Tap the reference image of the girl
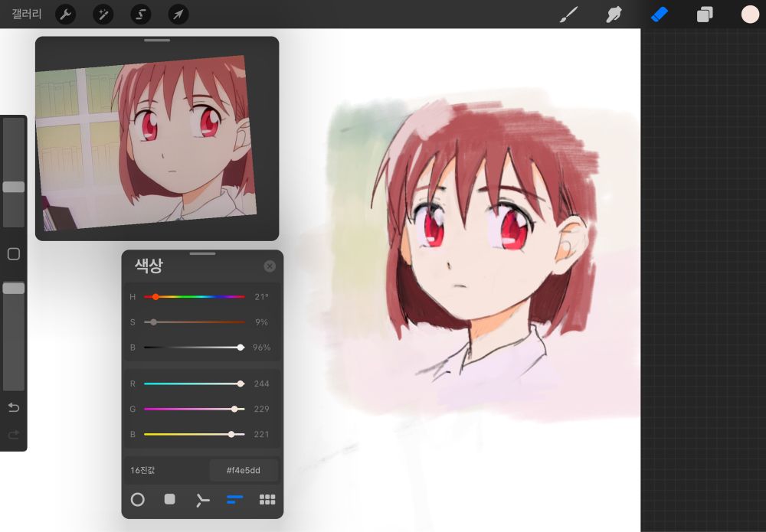 (157, 138)
